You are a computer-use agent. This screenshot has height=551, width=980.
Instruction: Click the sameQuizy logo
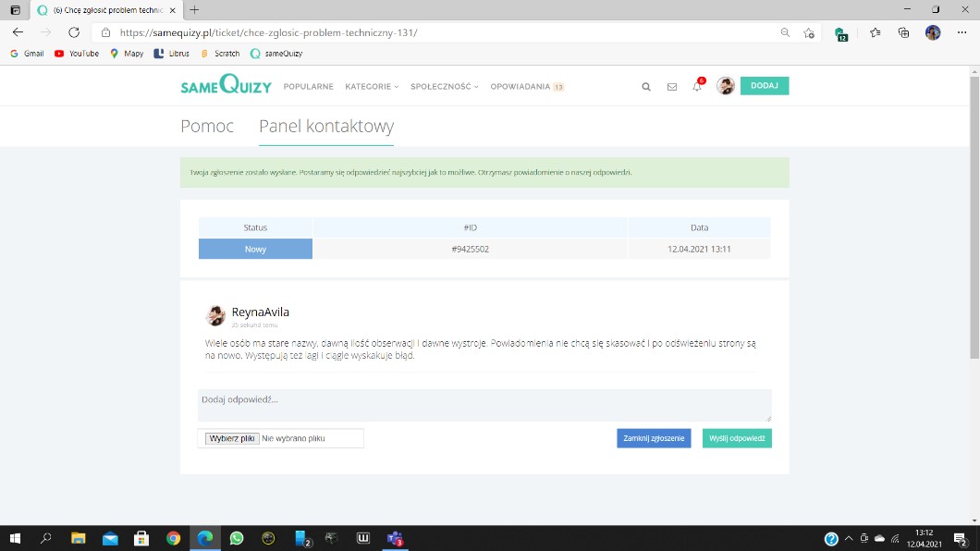tap(226, 86)
